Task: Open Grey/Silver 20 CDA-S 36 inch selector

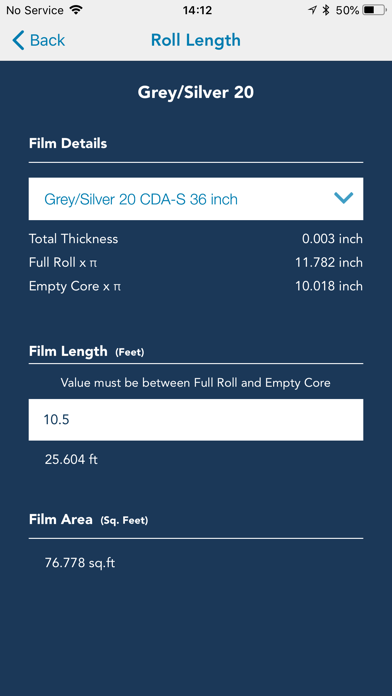Action: coord(196,199)
